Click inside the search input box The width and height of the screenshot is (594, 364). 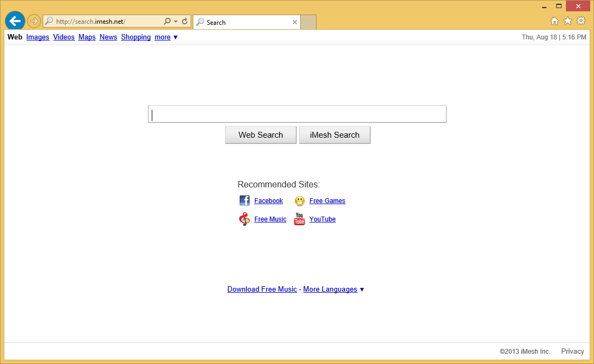pyautogui.click(x=297, y=114)
